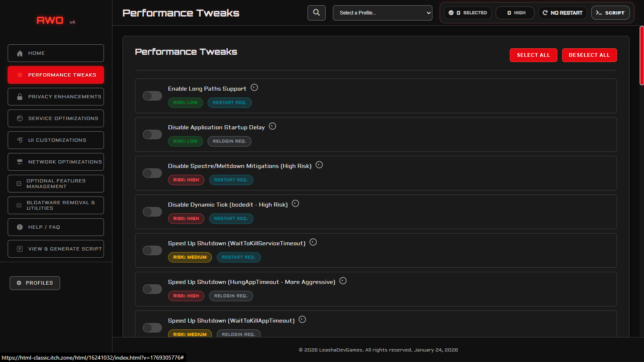Open info icon for Enable Long Paths Support
This screenshot has height=362, width=644.
point(254,88)
